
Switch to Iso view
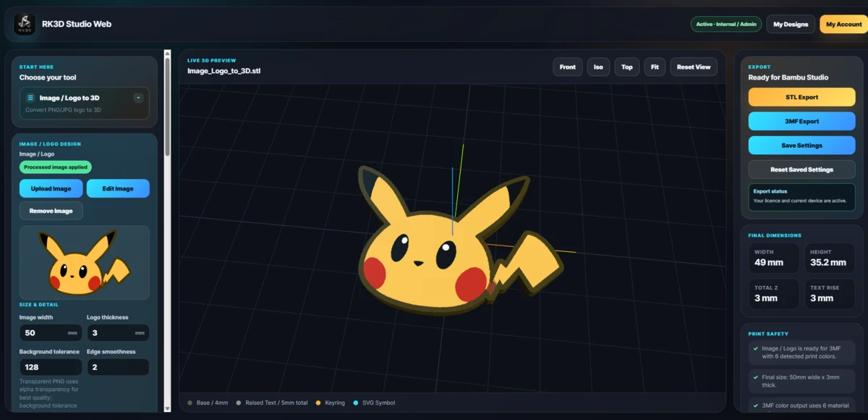tap(598, 67)
